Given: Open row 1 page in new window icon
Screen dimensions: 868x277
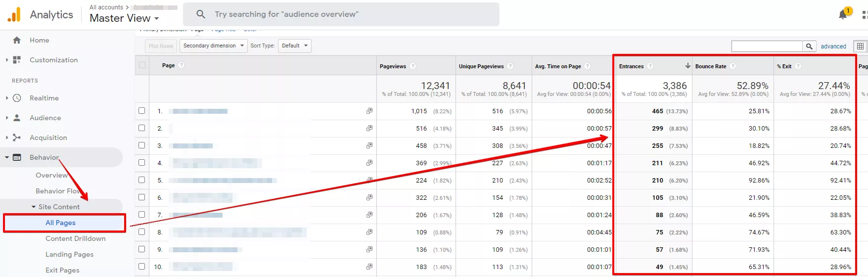Looking at the screenshot, I should (x=369, y=111).
